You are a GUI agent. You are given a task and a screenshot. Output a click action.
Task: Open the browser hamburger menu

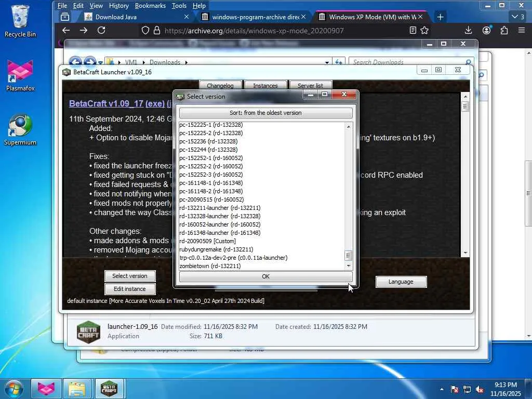click(x=522, y=31)
